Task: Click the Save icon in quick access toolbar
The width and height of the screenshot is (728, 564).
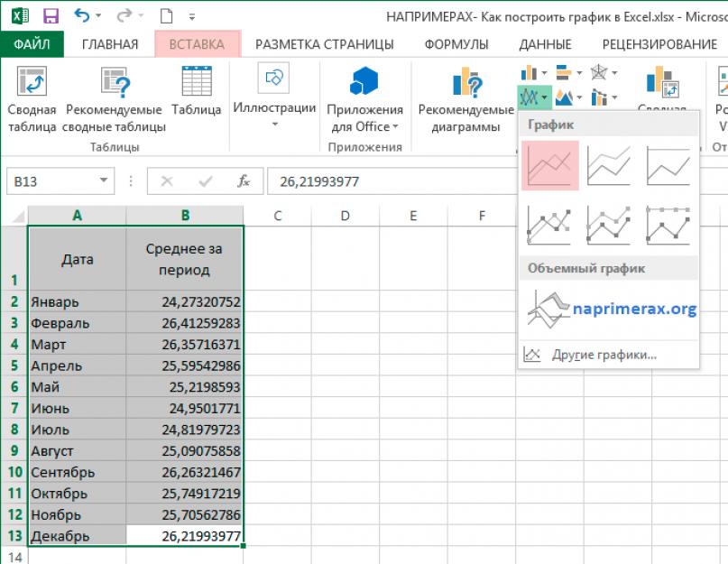Action: point(51,16)
